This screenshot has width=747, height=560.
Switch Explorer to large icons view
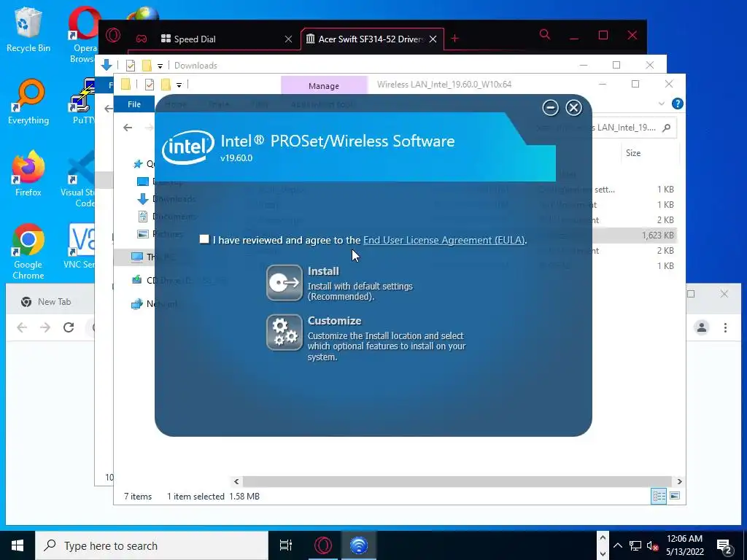675,496
